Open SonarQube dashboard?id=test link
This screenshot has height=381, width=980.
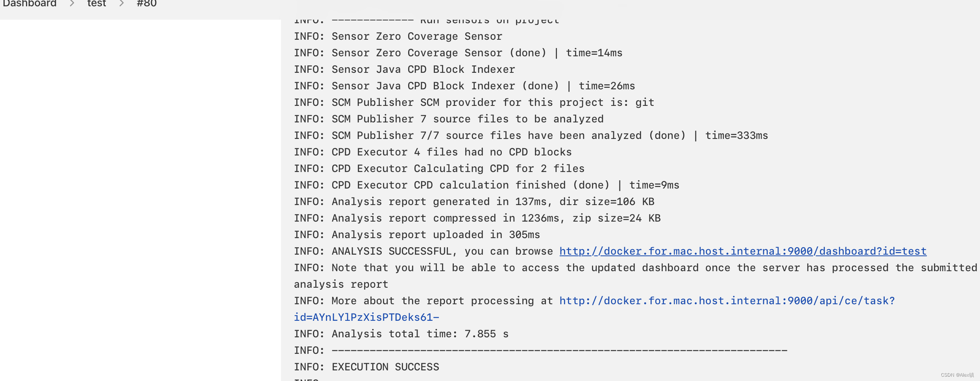tap(743, 251)
